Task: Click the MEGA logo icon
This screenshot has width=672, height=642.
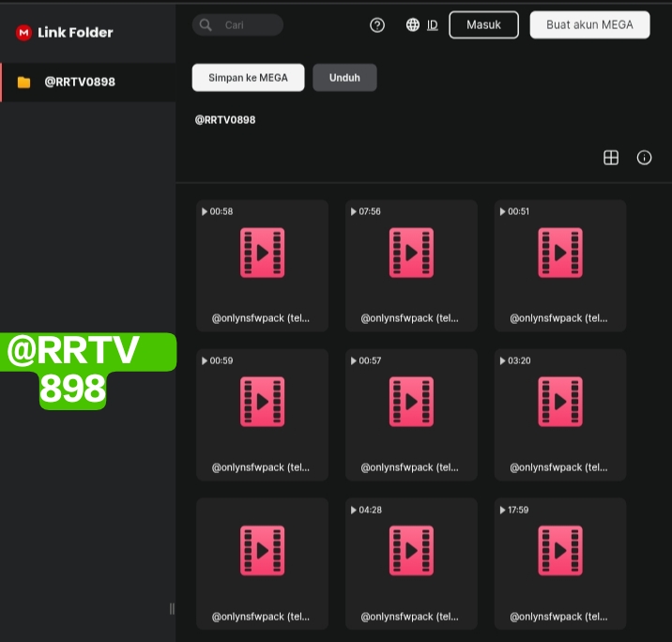Action: [x=23, y=33]
